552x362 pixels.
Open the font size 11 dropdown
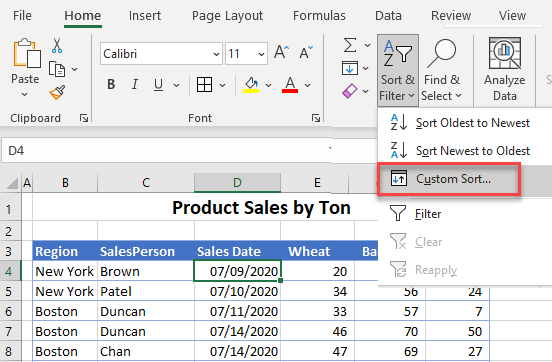261,54
